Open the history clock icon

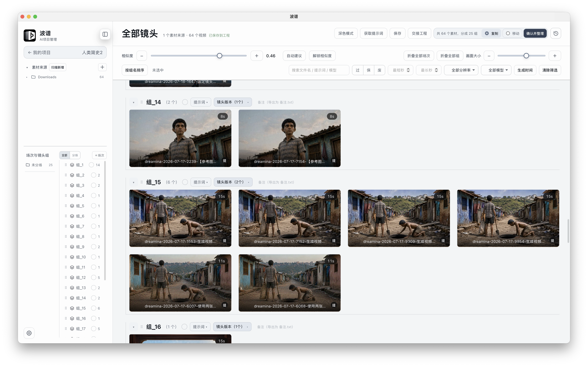tap(556, 33)
